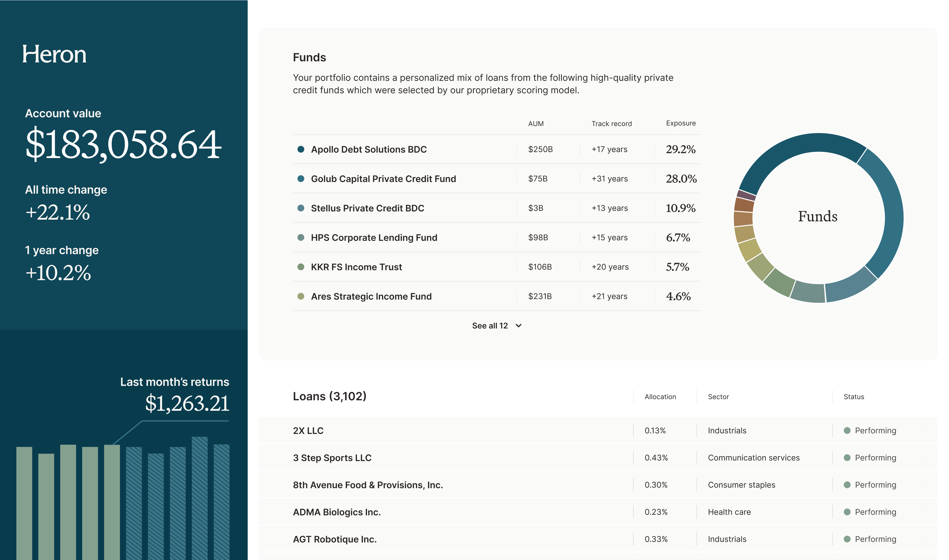Click the Consumer staples sector cell

(741, 485)
